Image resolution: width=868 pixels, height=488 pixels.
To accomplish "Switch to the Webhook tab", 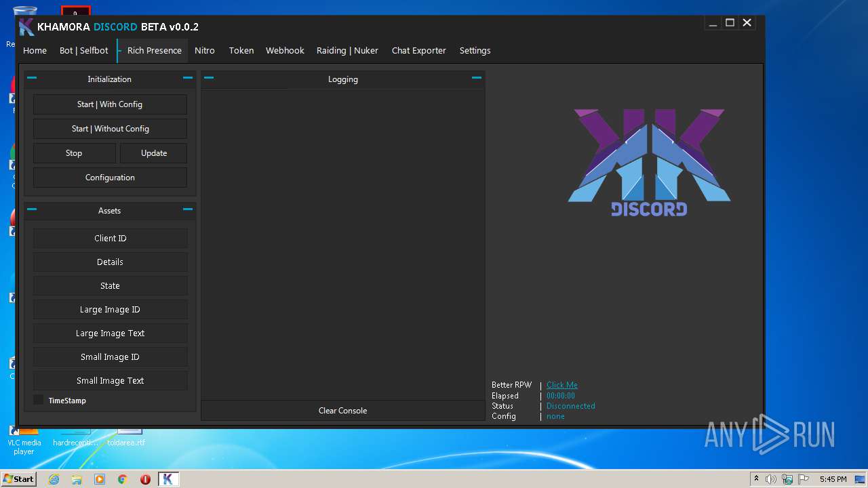I will point(285,51).
